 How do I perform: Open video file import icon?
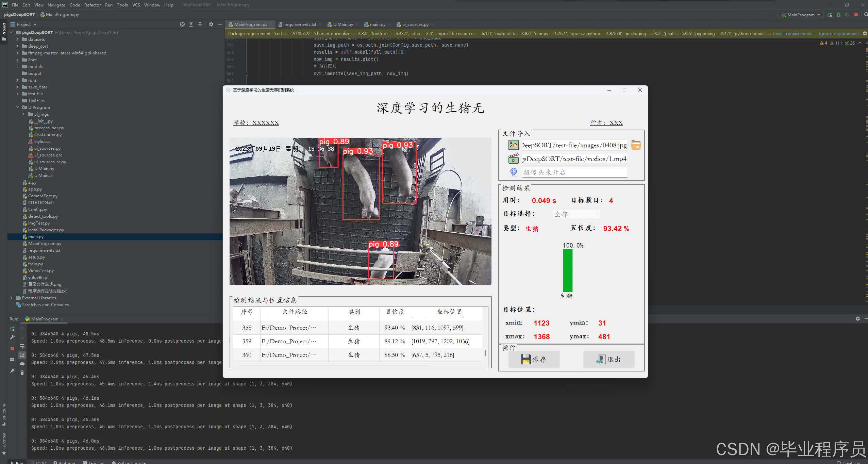(513, 159)
